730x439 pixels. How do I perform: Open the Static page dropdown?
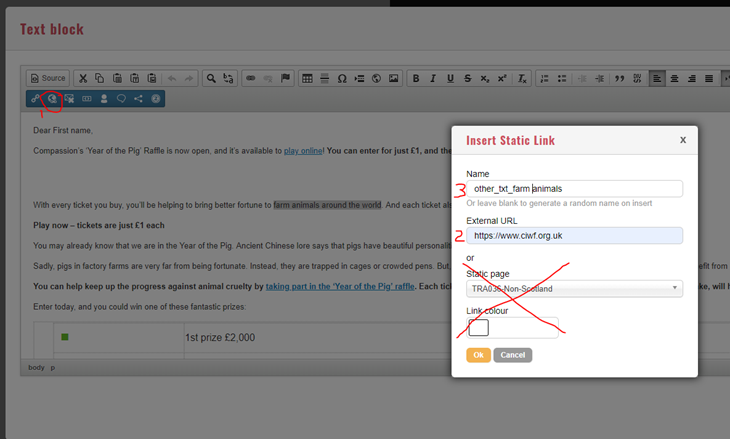pos(575,289)
